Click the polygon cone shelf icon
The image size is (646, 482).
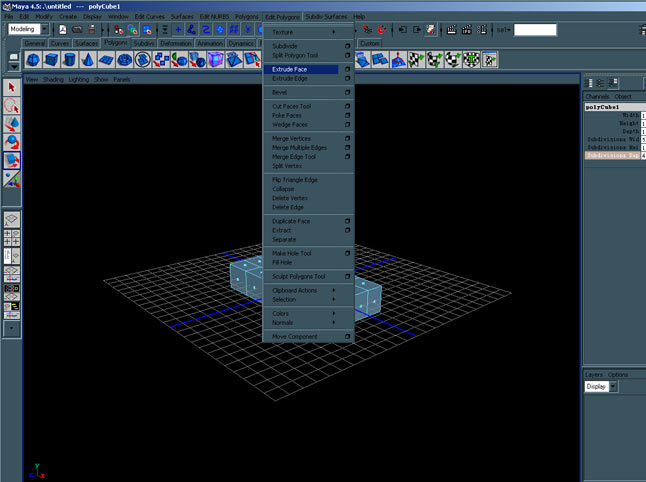coord(88,60)
